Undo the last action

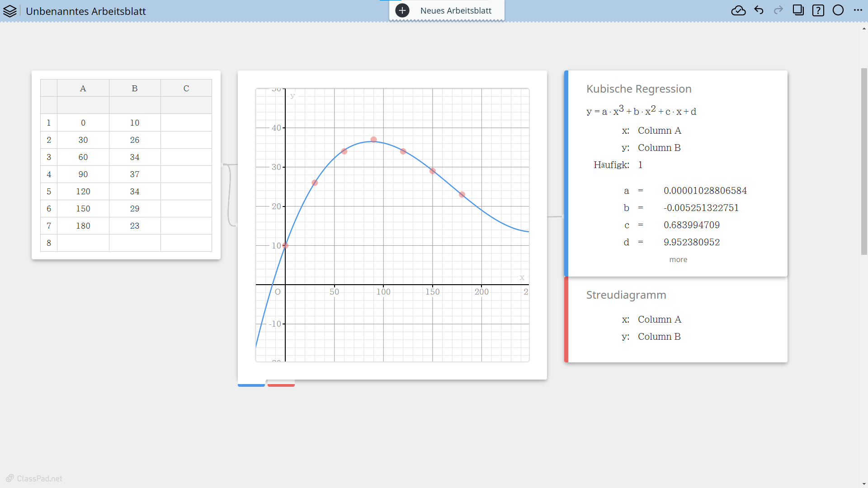click(759, 10)
